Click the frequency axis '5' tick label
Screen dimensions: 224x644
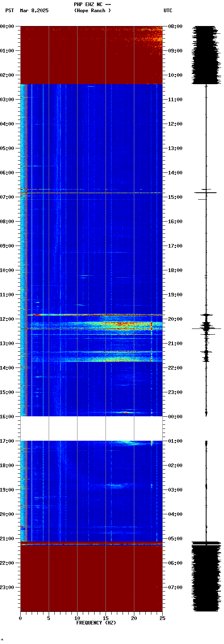pyautogui.click(x=49, y=618)
